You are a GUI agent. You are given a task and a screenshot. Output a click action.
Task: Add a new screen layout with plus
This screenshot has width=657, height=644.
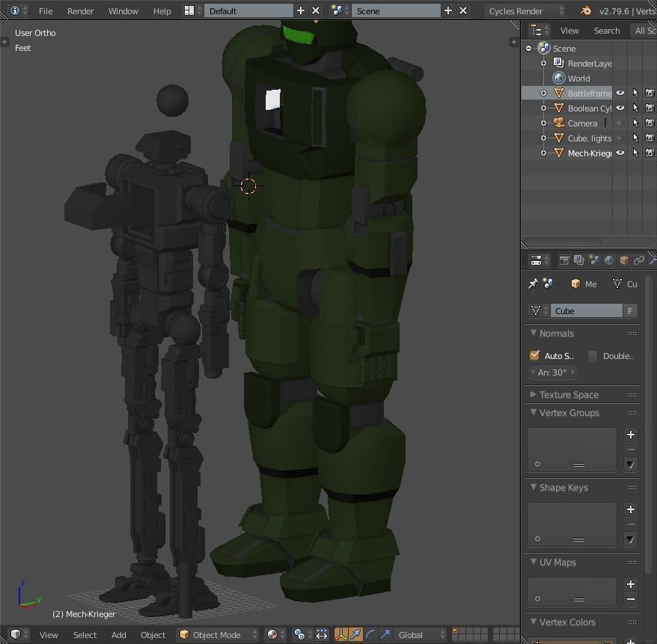[300, 11]
